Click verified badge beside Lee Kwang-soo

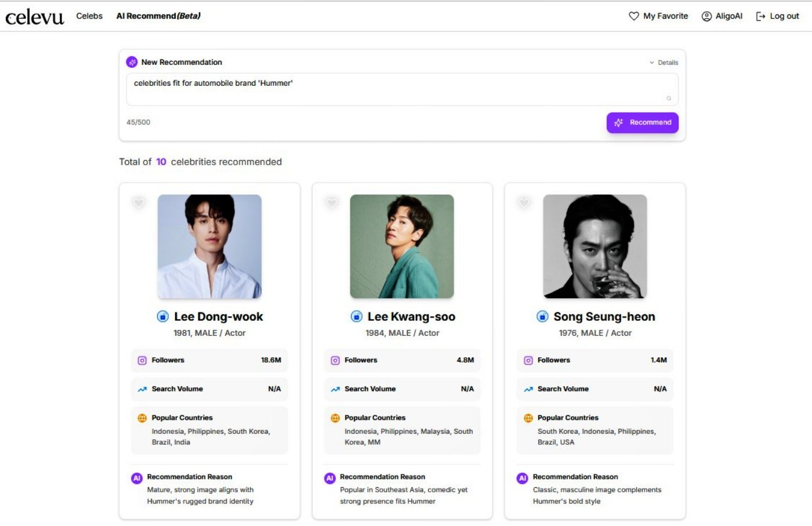pyautogui.click(x=357, y=317)
